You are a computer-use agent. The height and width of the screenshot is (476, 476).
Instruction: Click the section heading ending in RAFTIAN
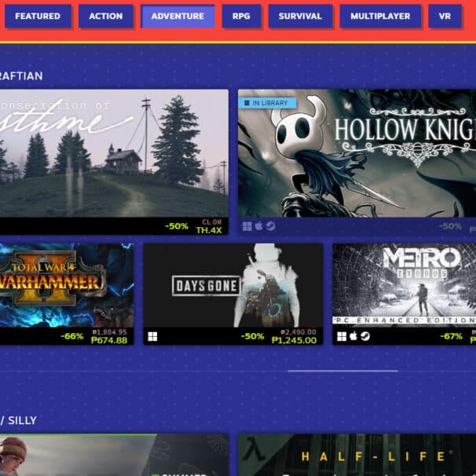click(21, 76)
